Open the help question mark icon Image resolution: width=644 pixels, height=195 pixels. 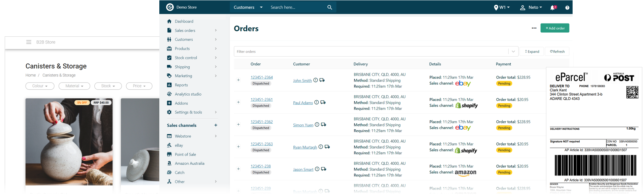pyautogui.click(x=567, y=7)
